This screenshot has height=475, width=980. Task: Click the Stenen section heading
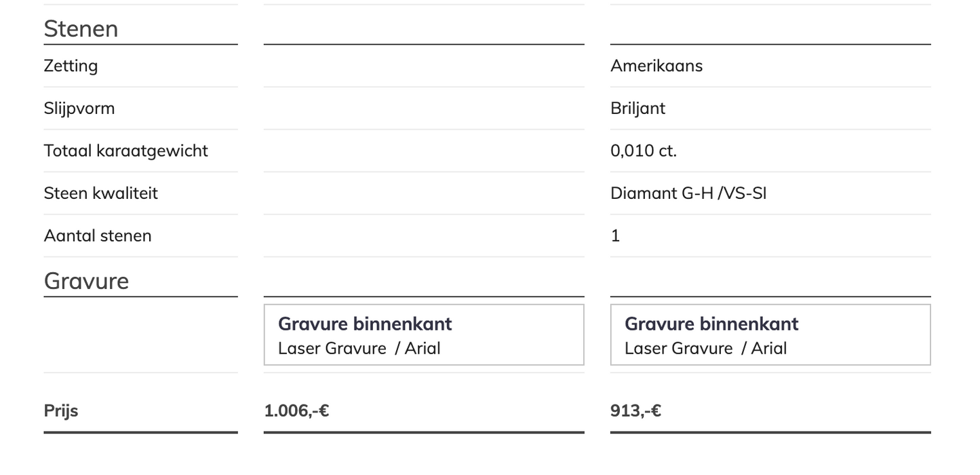(x=81, y=28)
